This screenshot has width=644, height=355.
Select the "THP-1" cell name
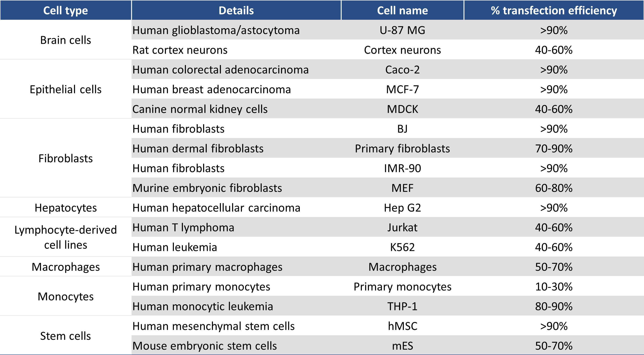click(402, 306)
